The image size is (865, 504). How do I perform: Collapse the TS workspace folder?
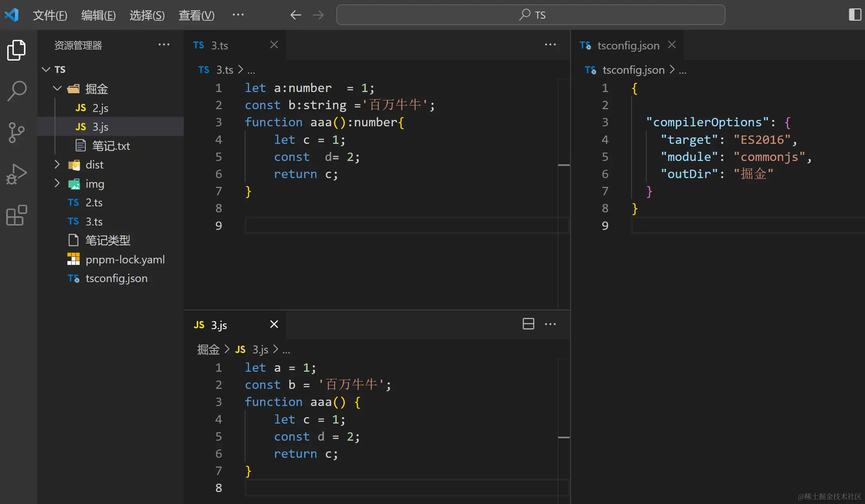(45, 69)
